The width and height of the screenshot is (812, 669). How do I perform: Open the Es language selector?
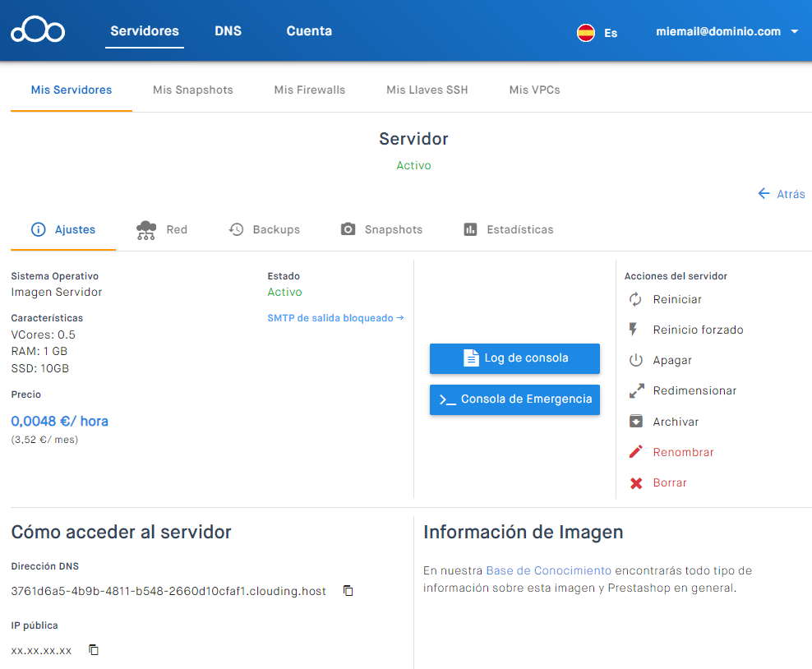click(x=597, y=33)
